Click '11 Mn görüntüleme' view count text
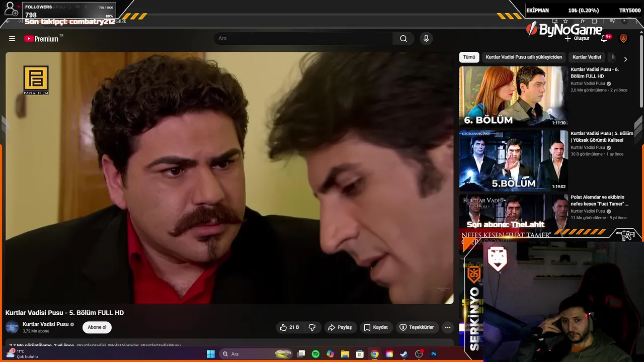 coord(588,218)
